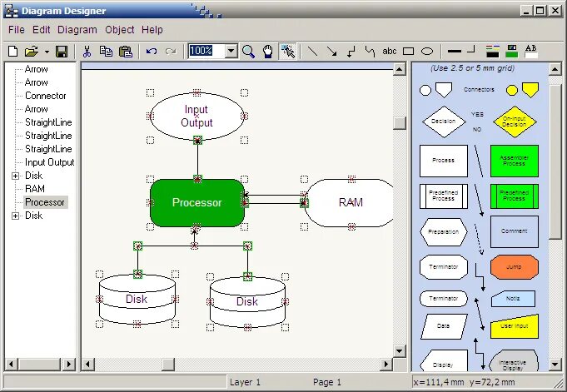Open the AB text color swatch

[x=531, y=52]
